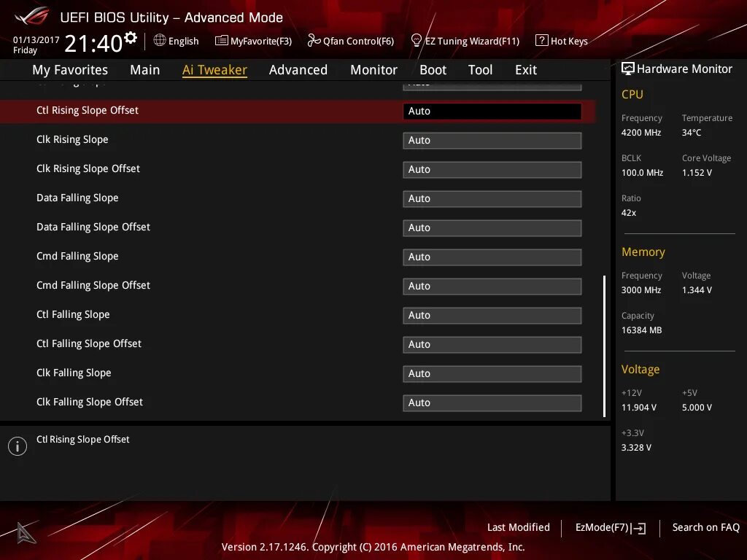Open Data Falling Slope Auto field
Viewport: 747px width, 560px height.
point(492,198)
